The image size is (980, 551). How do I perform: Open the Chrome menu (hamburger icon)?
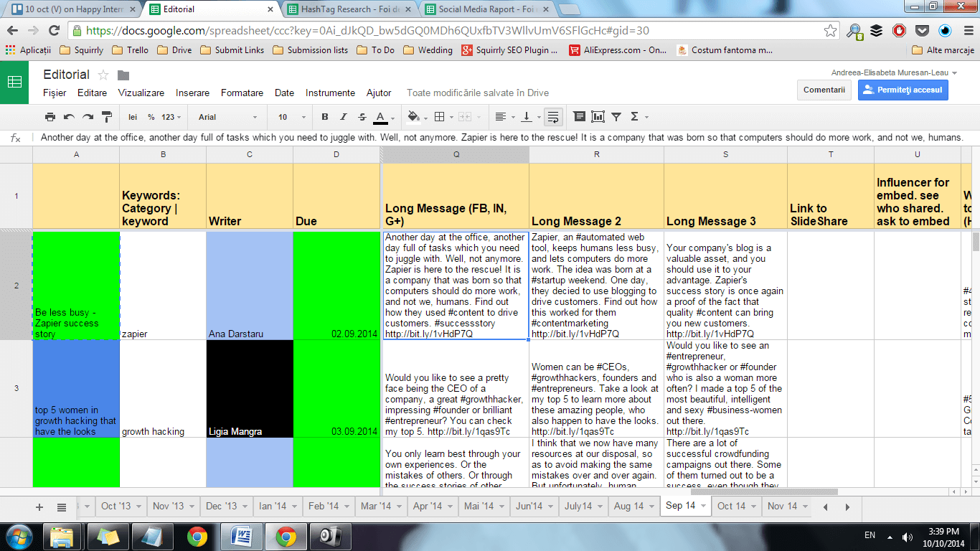point(967,31)
